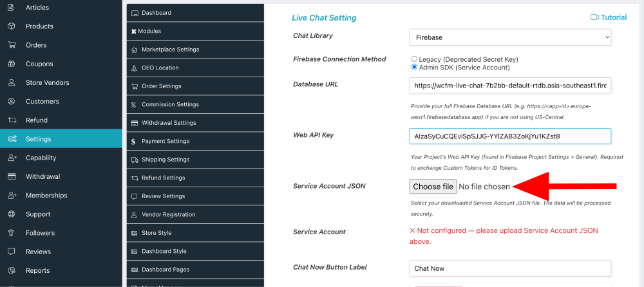
Task: Click the Choose file button
Action: pos(433,187)
